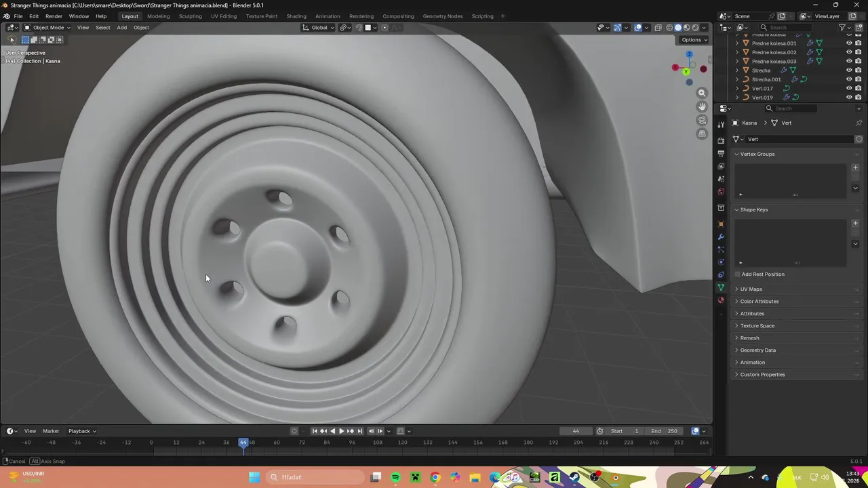The height and width of the screenshot is (488, 868).
Task: Add a new shape key
Action: pyautogui.click(x=855, y=223)
